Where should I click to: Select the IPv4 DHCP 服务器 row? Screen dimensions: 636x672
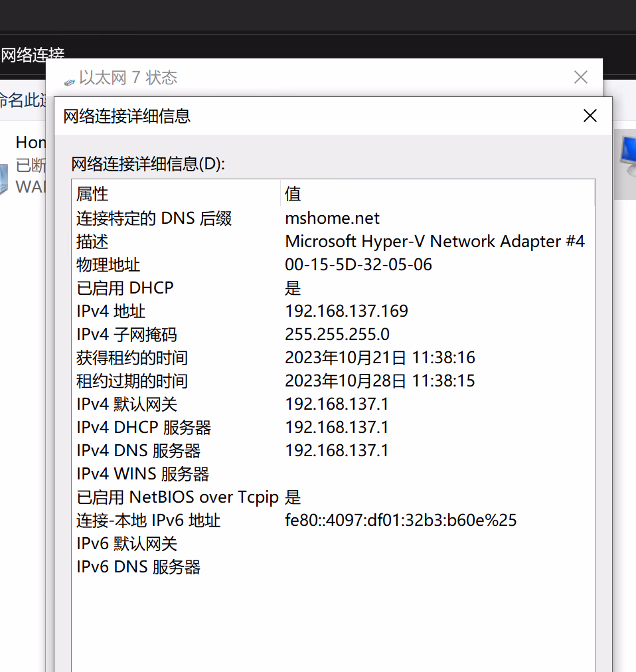143,428
